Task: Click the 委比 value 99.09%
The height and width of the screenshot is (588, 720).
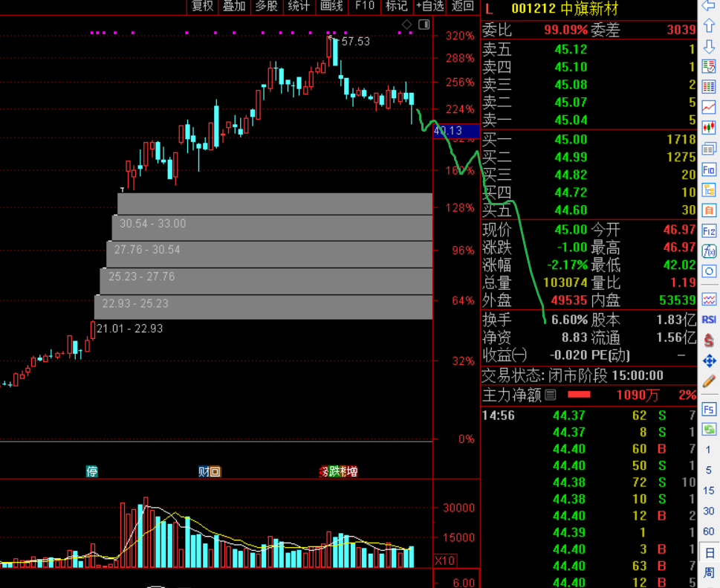Action: pos(565,30)
